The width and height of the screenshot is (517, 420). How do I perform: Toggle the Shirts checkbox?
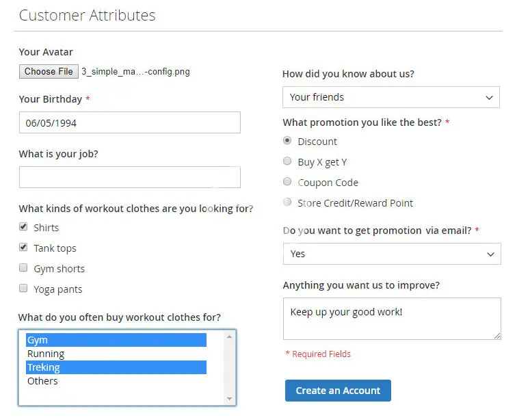24,227
